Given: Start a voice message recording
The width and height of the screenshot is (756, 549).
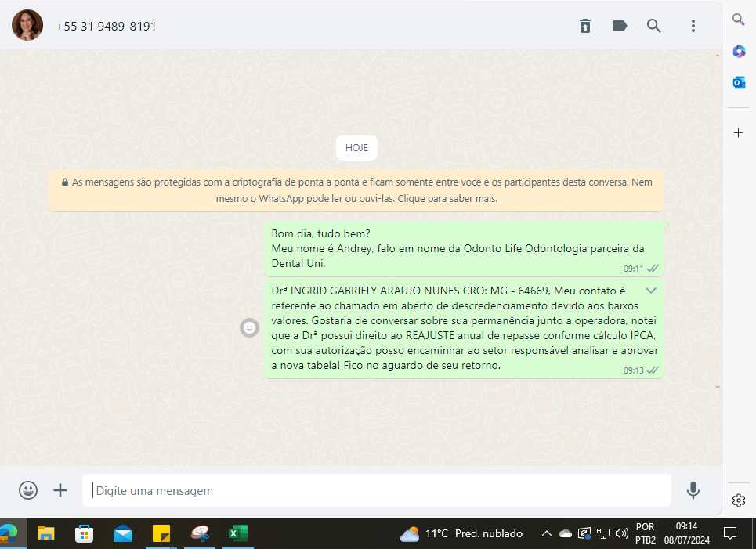Looking at the screenshot, I should click(x=693, y=490).
